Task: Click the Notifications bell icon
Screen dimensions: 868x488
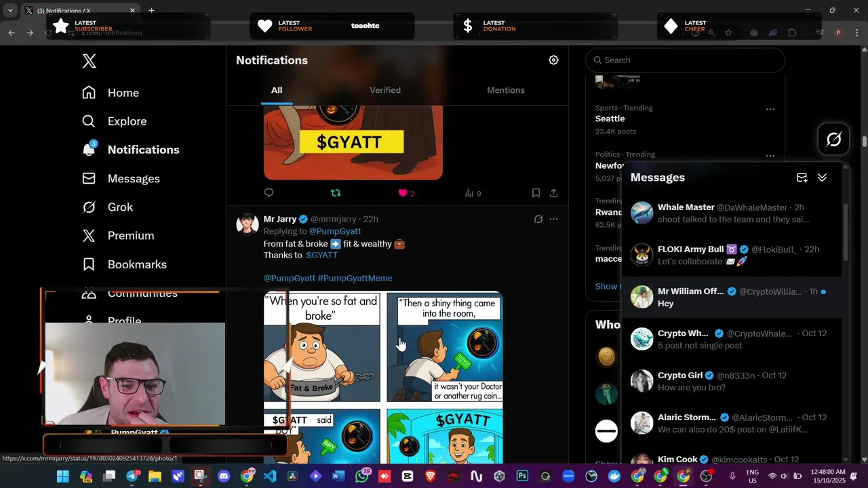Action: point(89,150)
